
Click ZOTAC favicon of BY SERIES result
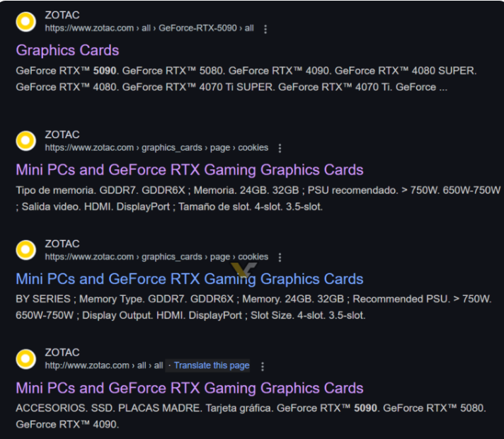25,249
